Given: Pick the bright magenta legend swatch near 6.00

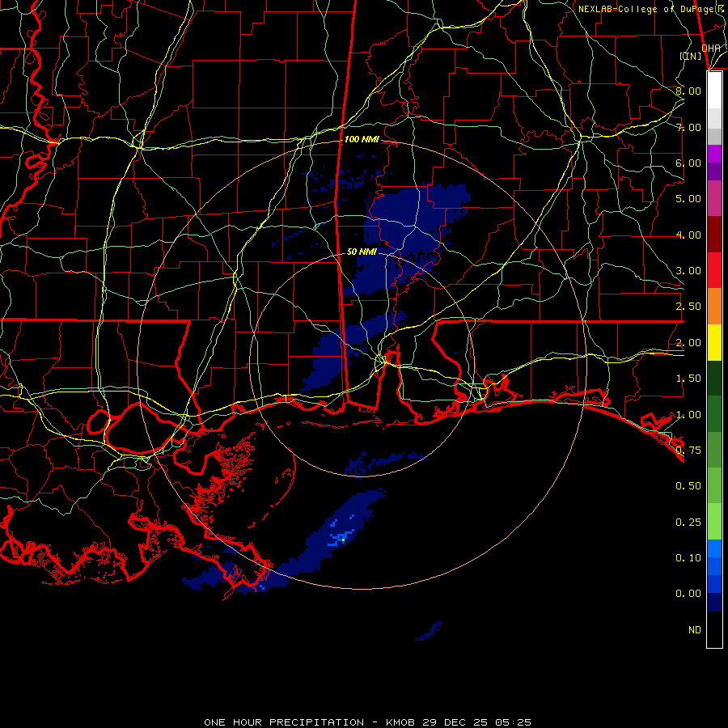Looking at the screenshot, I should (x=714, y=154).
